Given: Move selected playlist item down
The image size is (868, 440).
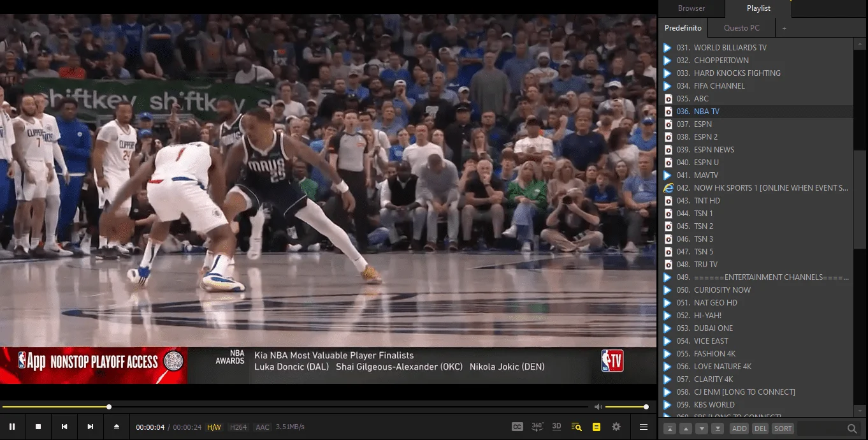Looking at the screenshot, I should (702, 429).
